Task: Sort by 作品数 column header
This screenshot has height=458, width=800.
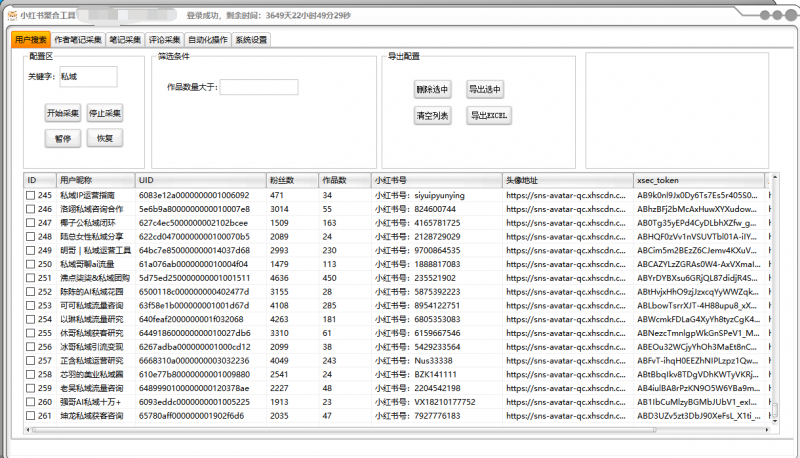Action: tap(345, 180)
